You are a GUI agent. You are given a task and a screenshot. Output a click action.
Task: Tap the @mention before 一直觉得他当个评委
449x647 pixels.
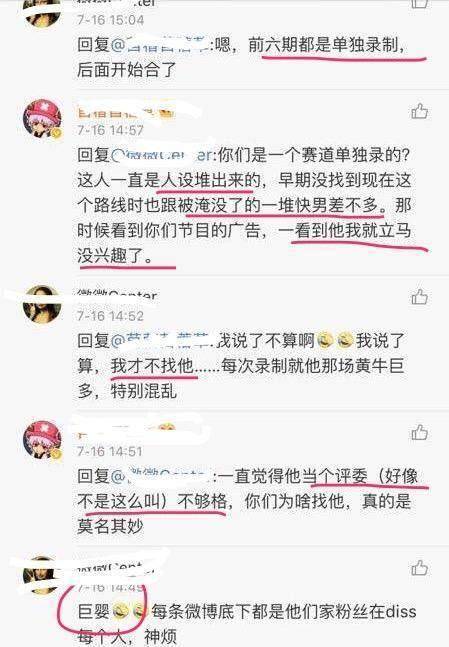pos(161,477)
